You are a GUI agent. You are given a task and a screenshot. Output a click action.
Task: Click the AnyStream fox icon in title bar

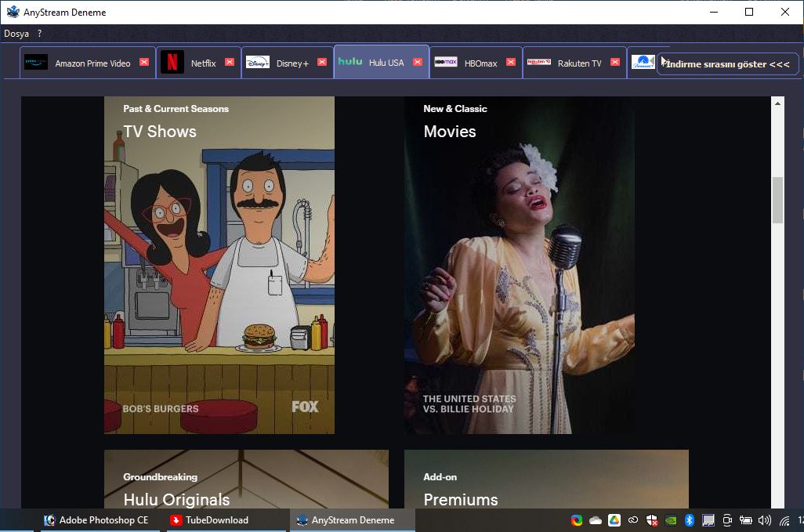pyautogui.click(x=13, y=12)
